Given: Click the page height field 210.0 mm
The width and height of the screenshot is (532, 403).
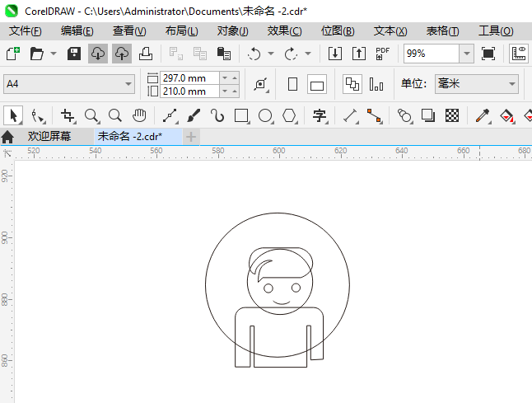Looking at the screenshot, I should click(189, 91).
